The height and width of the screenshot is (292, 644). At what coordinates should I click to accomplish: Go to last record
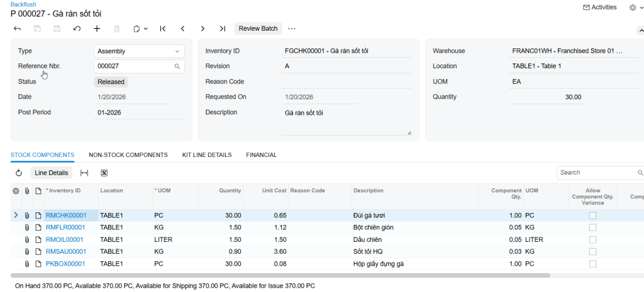pos(222,29)
